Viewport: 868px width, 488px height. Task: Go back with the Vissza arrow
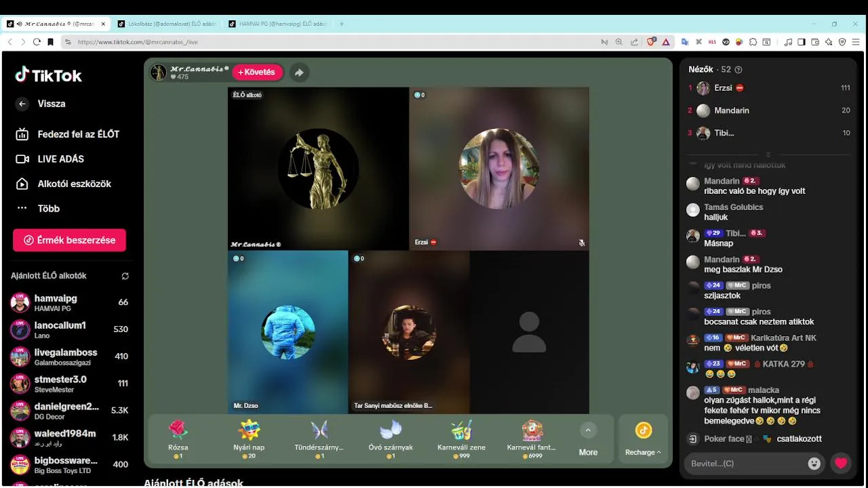[x=22, y=104]
